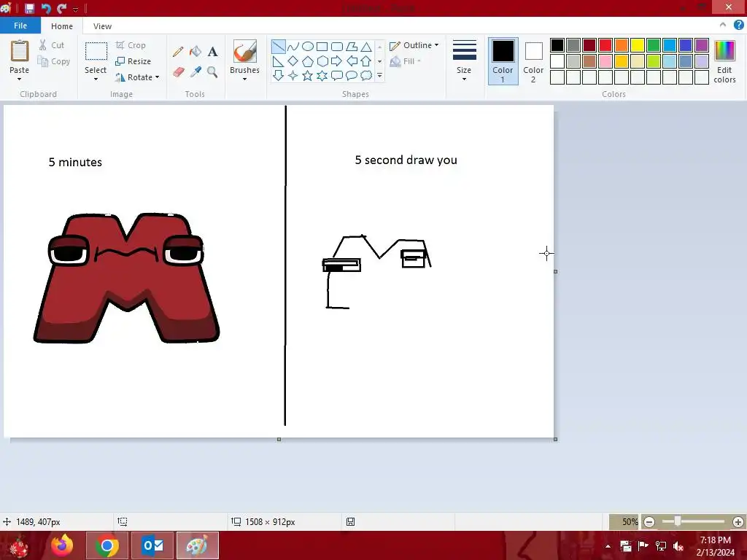Image resolution: width=747 pixels, height=560 pixels.
Task: Choose the Oval callout shape
Action: pos(352,75)
